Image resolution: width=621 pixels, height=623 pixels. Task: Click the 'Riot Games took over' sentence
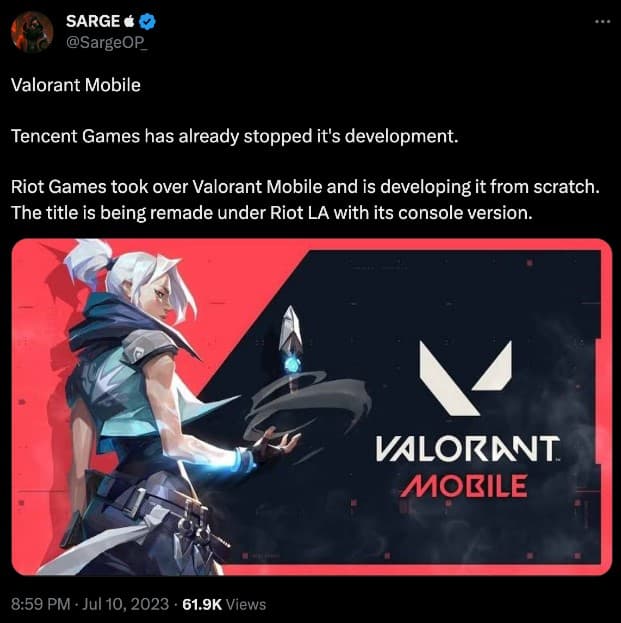pos(305,187)
